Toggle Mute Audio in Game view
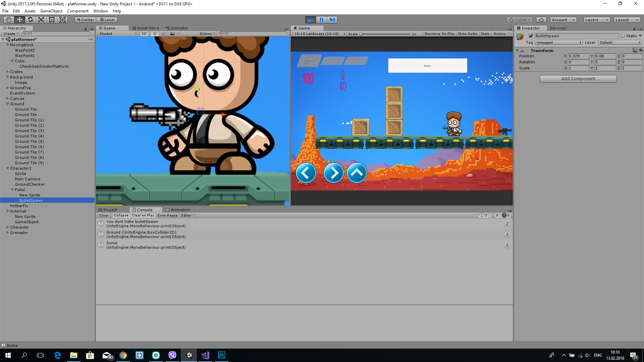Image resolution: width=644 pixels, height=362 pixels. click(468, 34)
